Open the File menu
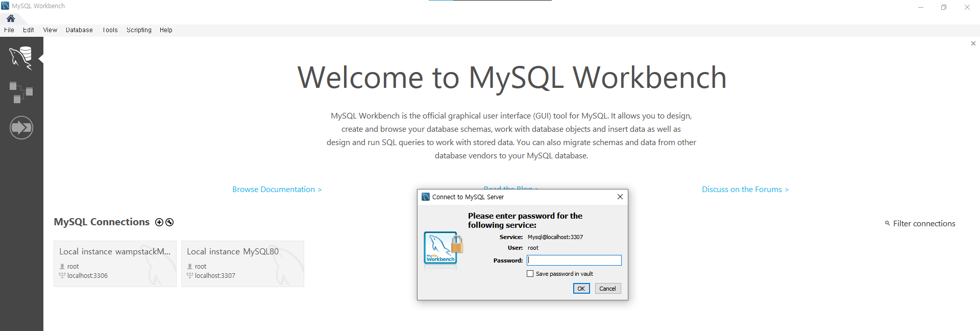The height and width of the screenshot is (331, 980). click(x=9, y=30)
